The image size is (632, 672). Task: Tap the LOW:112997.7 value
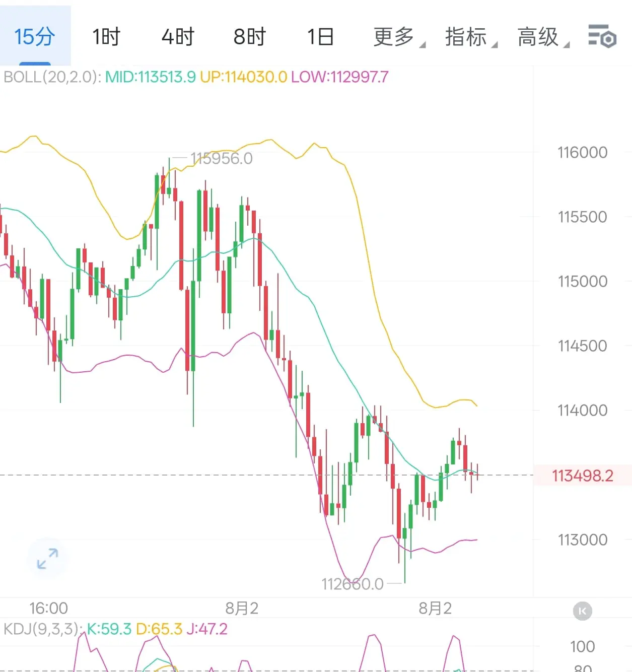(340, 77)
